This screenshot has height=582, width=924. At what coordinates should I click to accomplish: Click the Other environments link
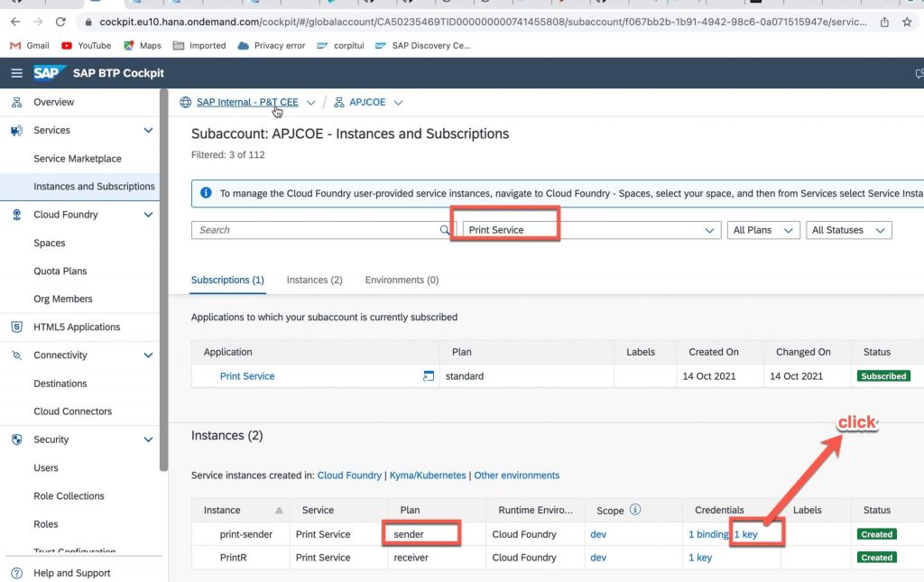(517, 476)
